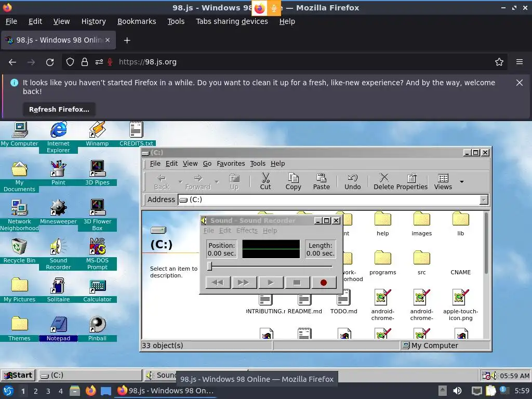
Task: Select the src folder in C: window
Action: pos(421,263)
